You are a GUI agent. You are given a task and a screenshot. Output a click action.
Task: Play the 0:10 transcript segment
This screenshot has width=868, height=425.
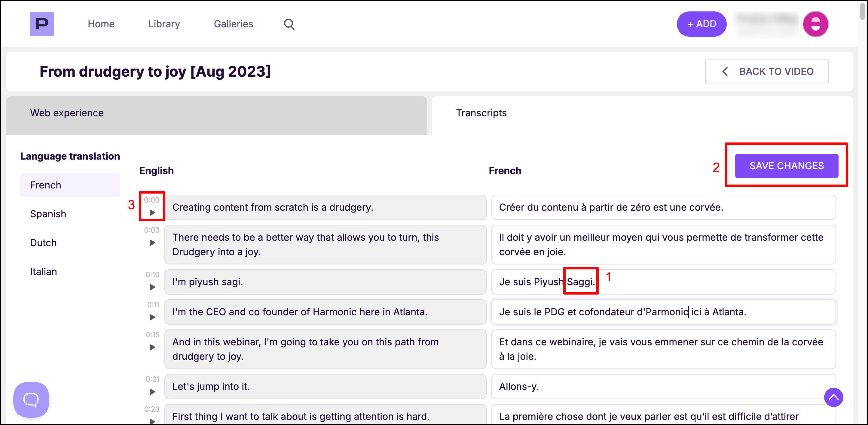152,287
